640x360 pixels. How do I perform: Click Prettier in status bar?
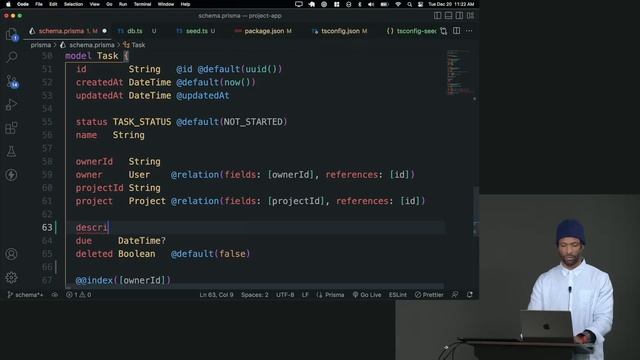tap(429, 295)
